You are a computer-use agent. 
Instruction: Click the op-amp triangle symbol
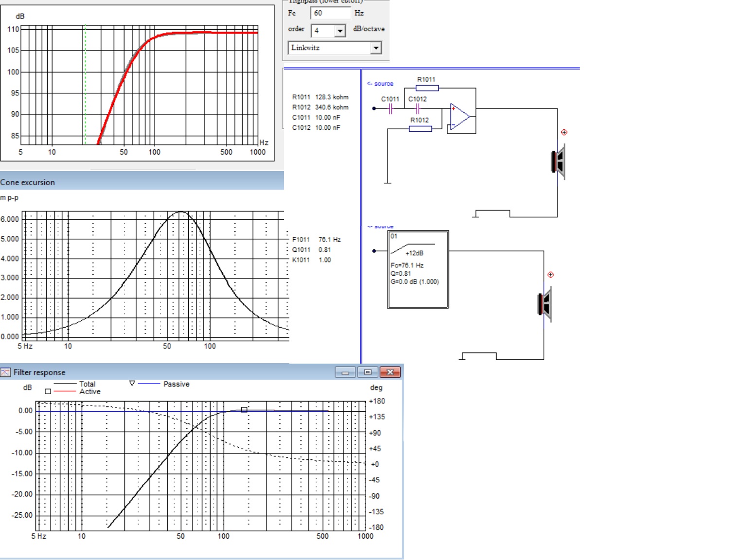click(x=460, y=117)
